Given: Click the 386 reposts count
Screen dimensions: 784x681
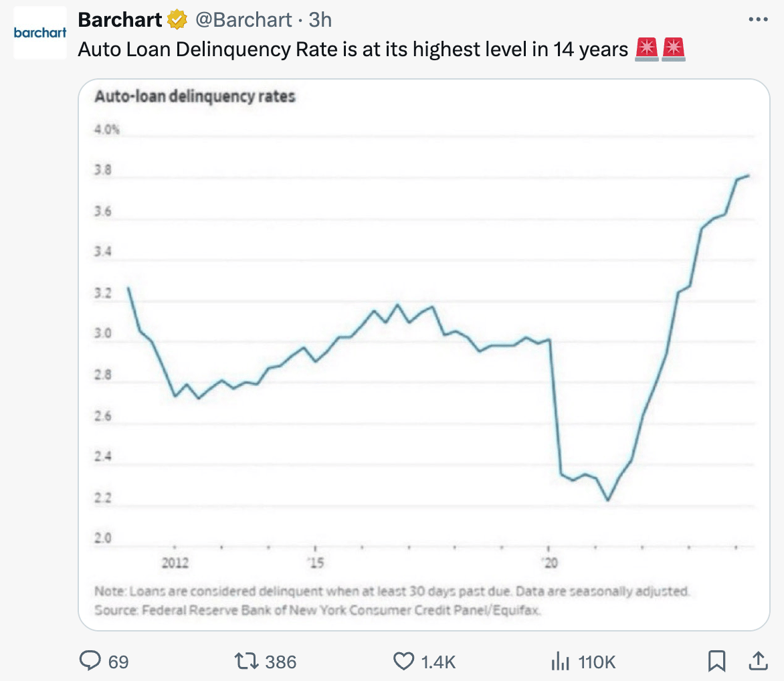Looking at the screenshot, I should click(x=281, y=662).
